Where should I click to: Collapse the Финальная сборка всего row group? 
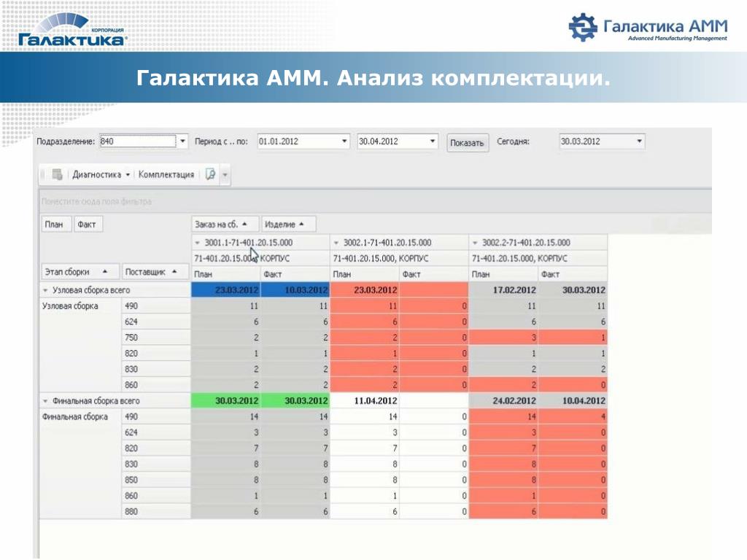click(x=46, y=401)
